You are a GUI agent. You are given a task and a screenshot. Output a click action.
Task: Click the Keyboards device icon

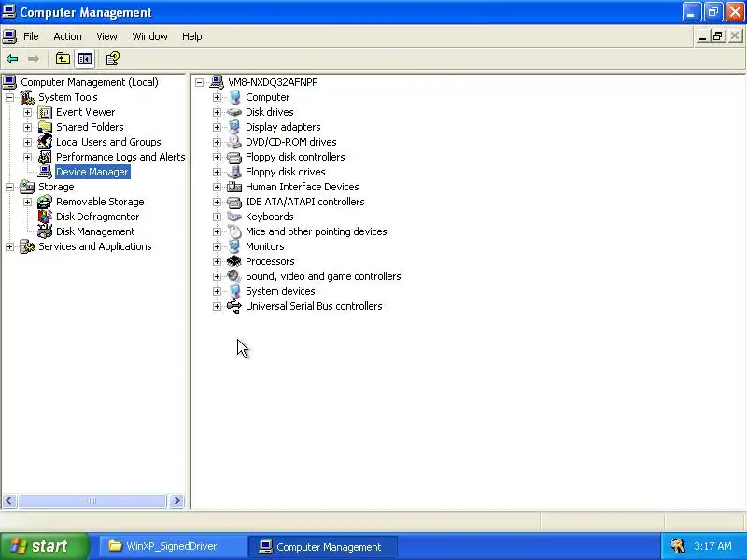pos(234,217)
